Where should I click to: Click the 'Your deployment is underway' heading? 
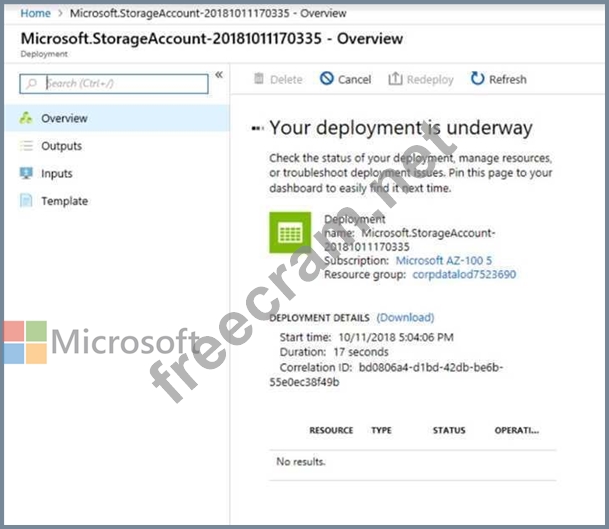(401, 128)
